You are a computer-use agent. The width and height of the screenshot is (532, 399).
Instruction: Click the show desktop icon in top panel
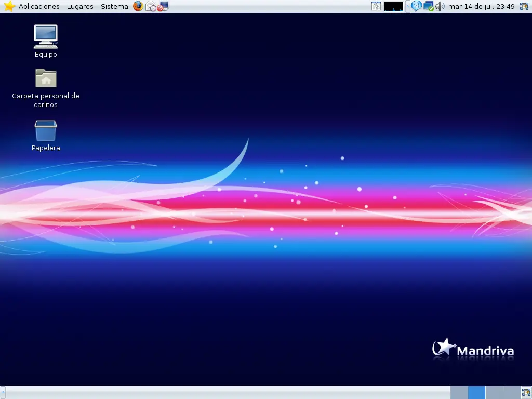[376, 6]
